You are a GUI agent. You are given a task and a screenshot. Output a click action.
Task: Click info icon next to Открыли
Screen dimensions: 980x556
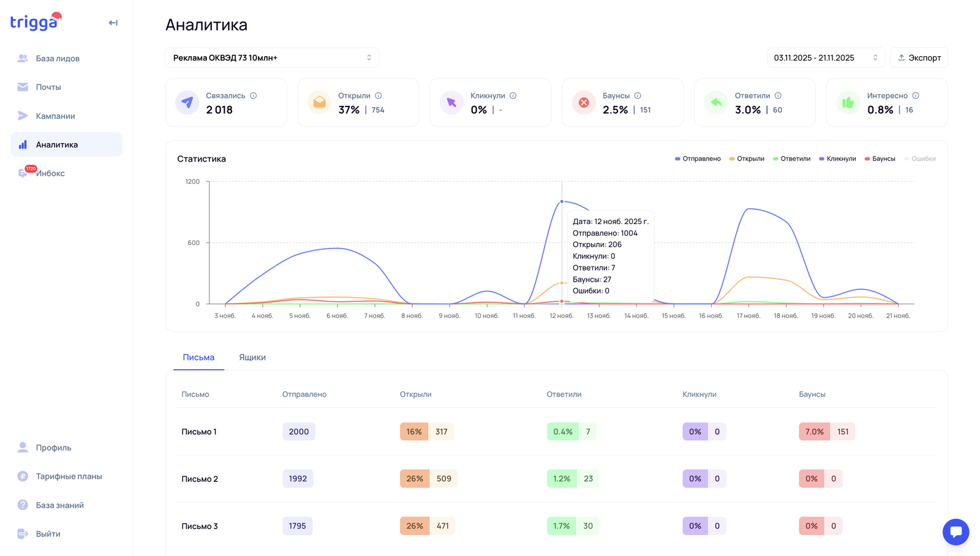coord(379,96)
